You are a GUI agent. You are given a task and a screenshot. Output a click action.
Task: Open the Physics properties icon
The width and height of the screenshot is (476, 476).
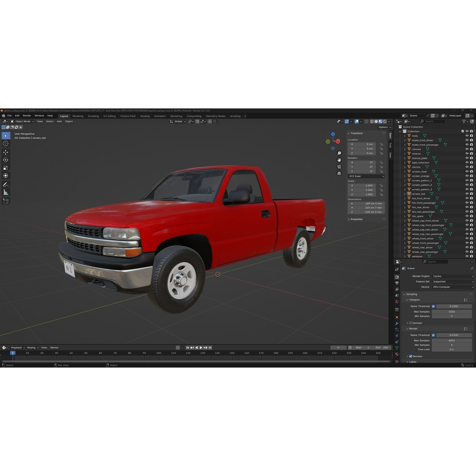(397, 336)
